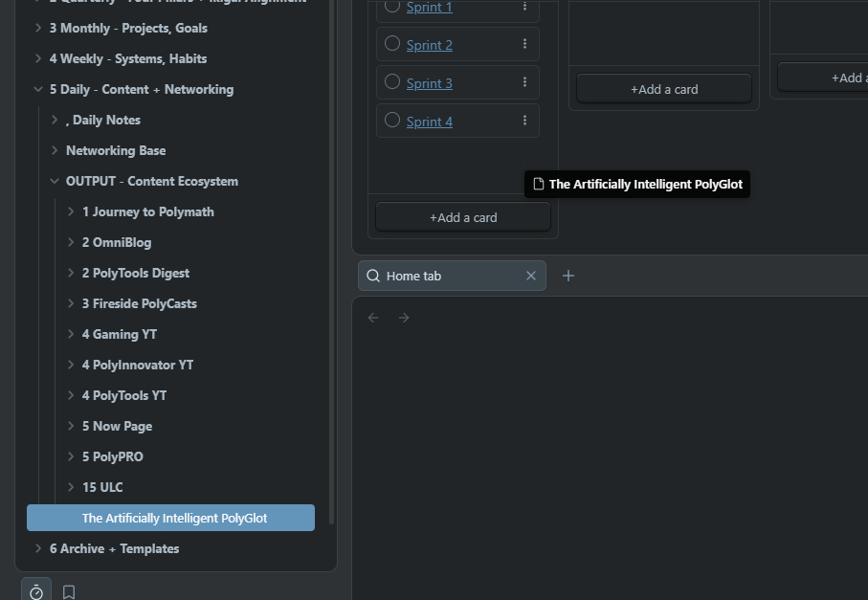Open the three-dot menu for the Sprint 3 card
Image resolution: width=868 pixels, height=600 pixels.
click(524, 82)
